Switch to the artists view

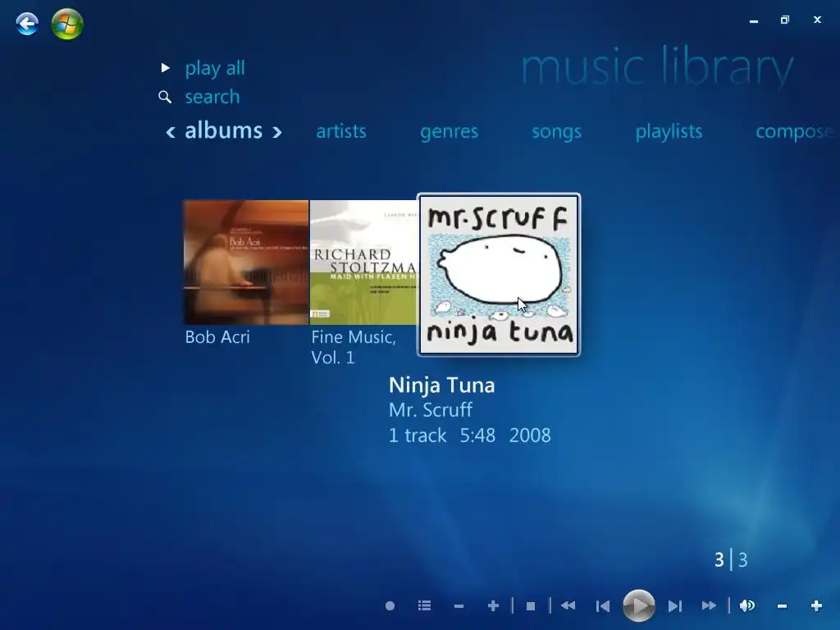(341, 131)
